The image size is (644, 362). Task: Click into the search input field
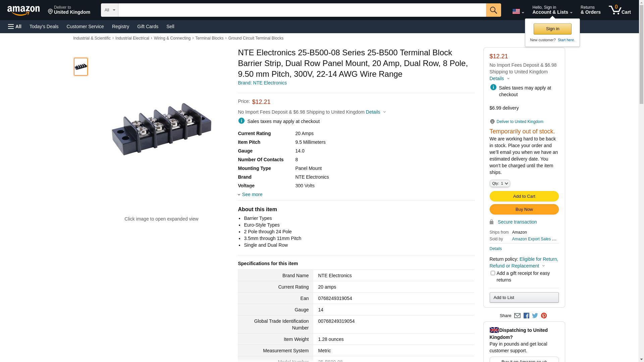point(302,10)
